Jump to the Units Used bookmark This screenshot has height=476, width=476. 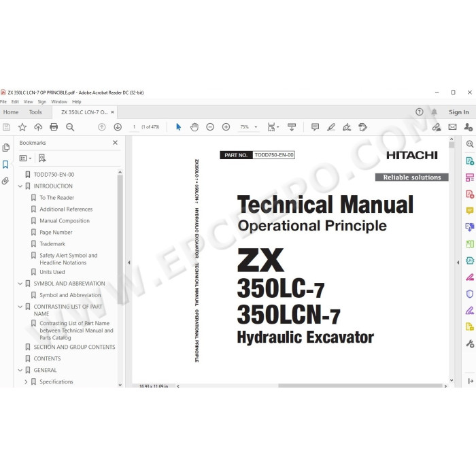[52, 272]
